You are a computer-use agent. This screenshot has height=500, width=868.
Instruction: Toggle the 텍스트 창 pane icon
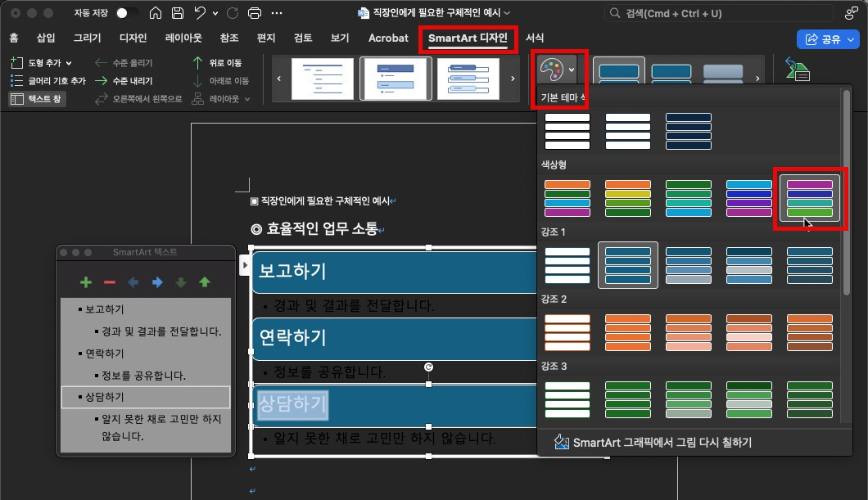[16, 97]
